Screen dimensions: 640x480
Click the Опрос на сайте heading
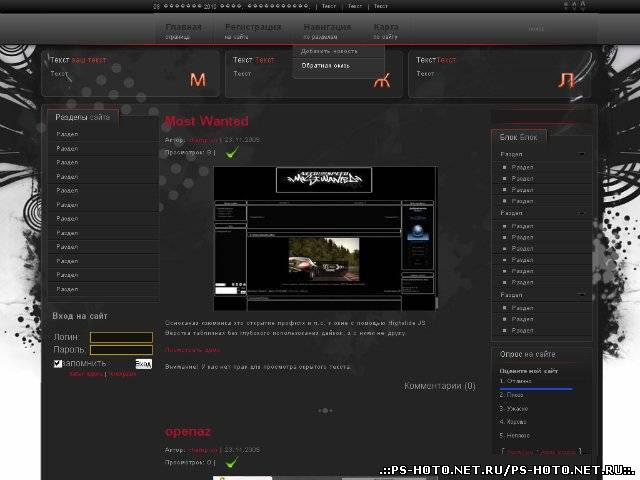(x=528, y=354)
